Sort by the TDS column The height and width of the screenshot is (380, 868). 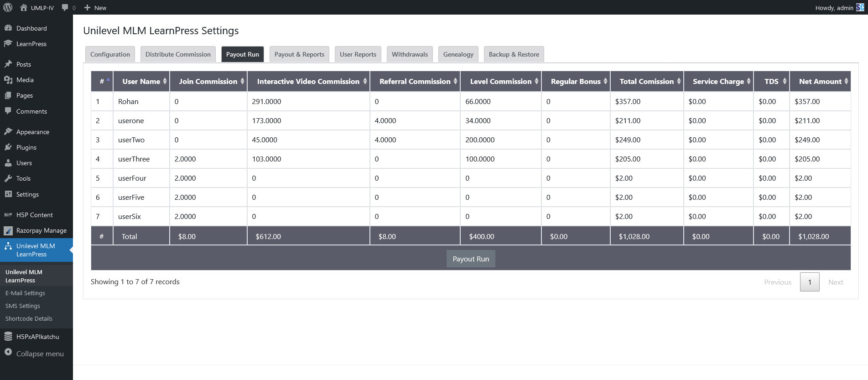(771, 81)
